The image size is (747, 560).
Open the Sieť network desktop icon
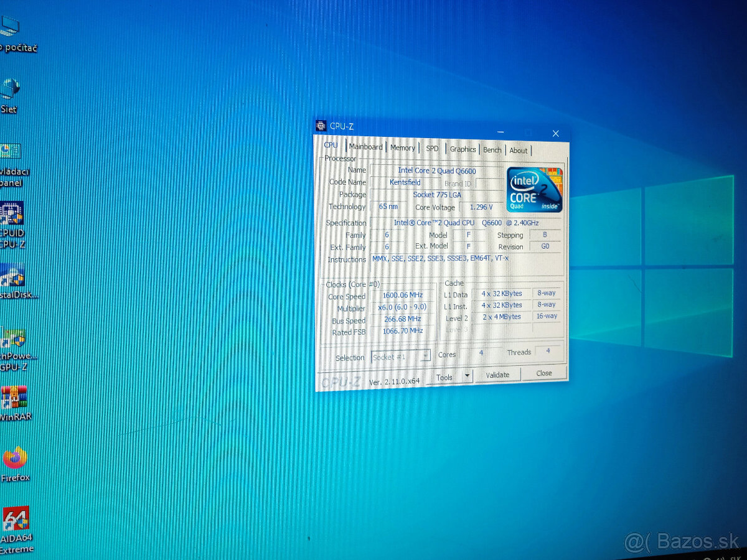point(10,96)
